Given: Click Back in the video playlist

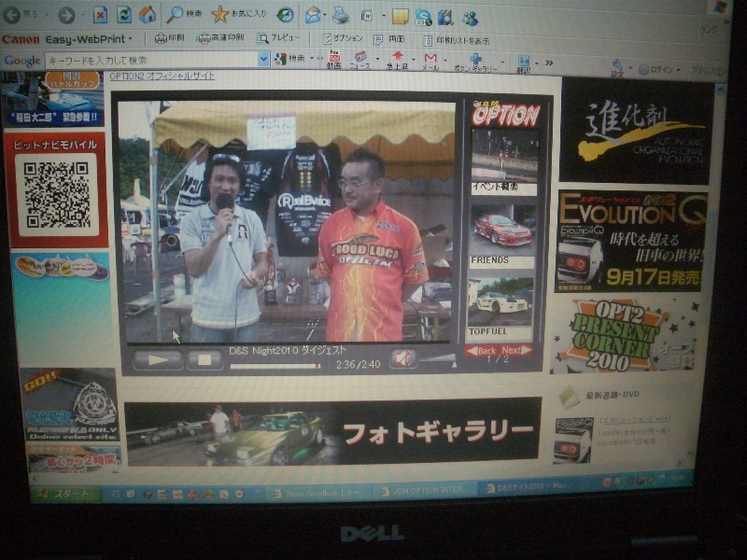Looking at the screenshot, I should tap(482, 351).
